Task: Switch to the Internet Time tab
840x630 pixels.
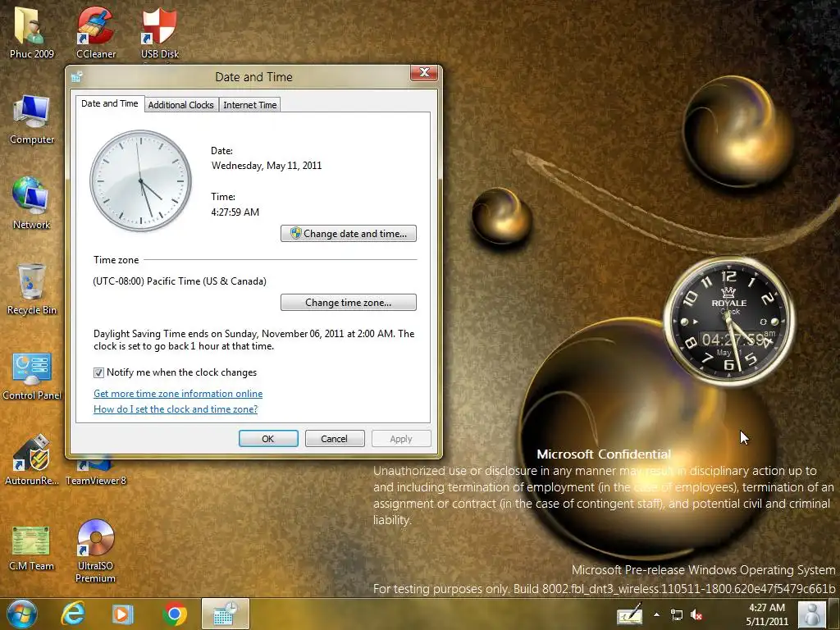Action: tap(249, 105)
